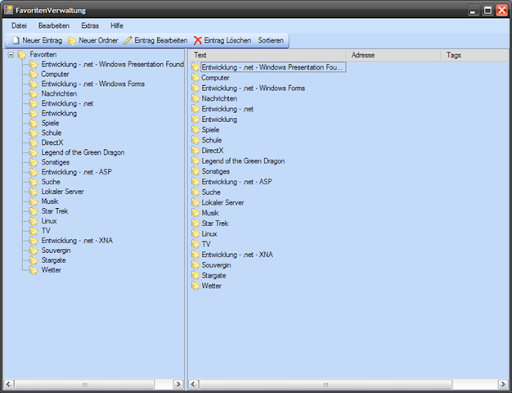Click the Eintrag Bearbeiten pencil icon
The height and width of the screenshot is (393, 512).
[x=128, y=40]
